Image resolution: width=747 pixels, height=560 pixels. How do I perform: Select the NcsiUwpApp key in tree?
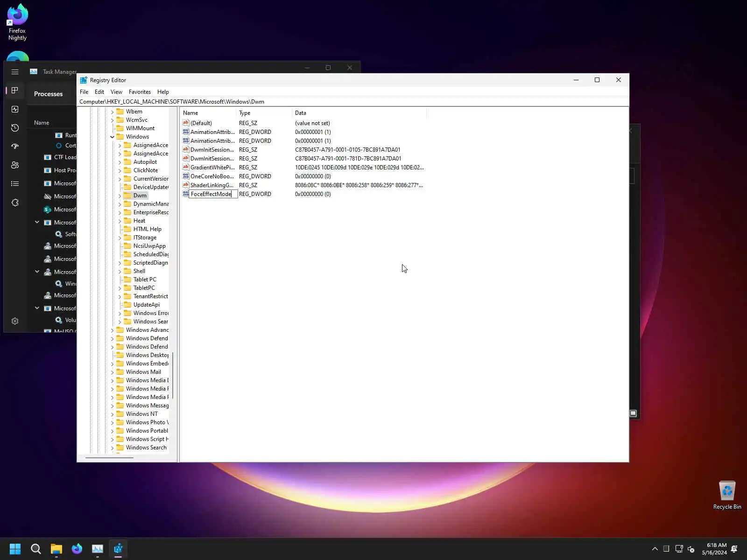(x=149, y=246)
